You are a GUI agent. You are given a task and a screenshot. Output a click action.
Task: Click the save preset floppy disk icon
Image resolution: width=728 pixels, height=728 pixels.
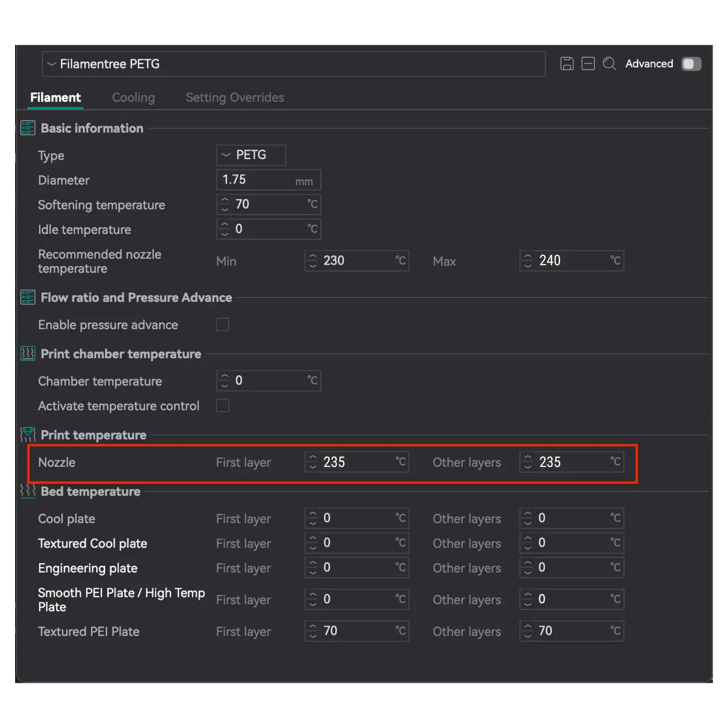pos(567,63)
